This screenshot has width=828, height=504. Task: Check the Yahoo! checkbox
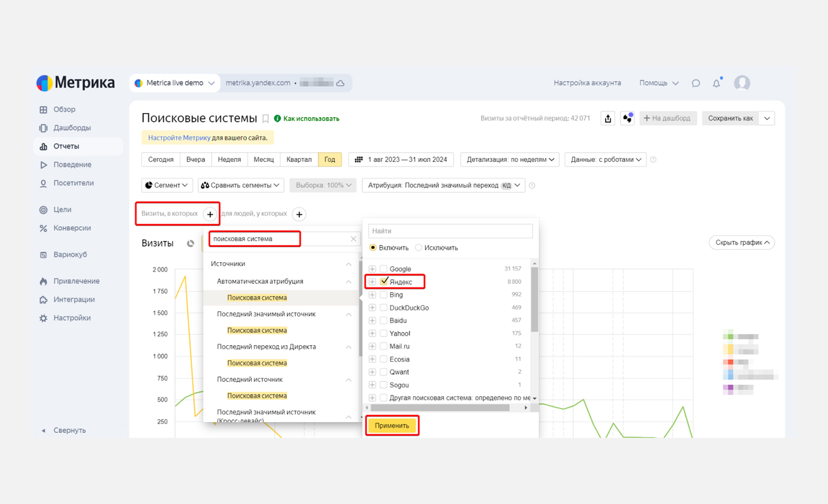click(x=384, y=333)
